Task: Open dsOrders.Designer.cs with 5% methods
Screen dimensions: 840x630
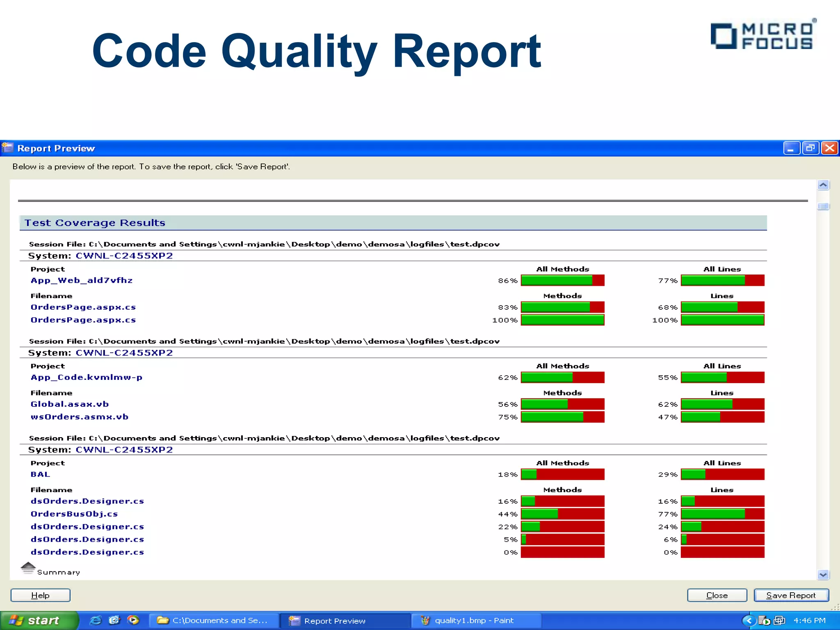Action: tap(87, 539)
